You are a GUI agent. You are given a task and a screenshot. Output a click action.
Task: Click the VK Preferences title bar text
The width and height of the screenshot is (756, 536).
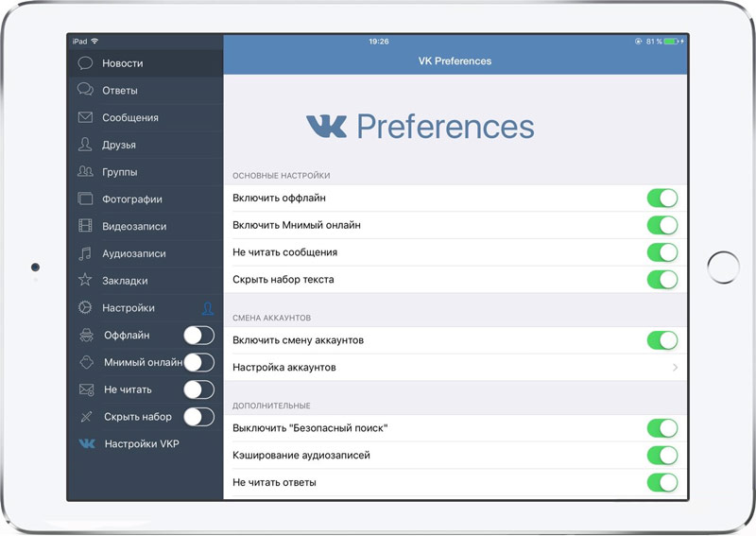(x=455, y=61)
